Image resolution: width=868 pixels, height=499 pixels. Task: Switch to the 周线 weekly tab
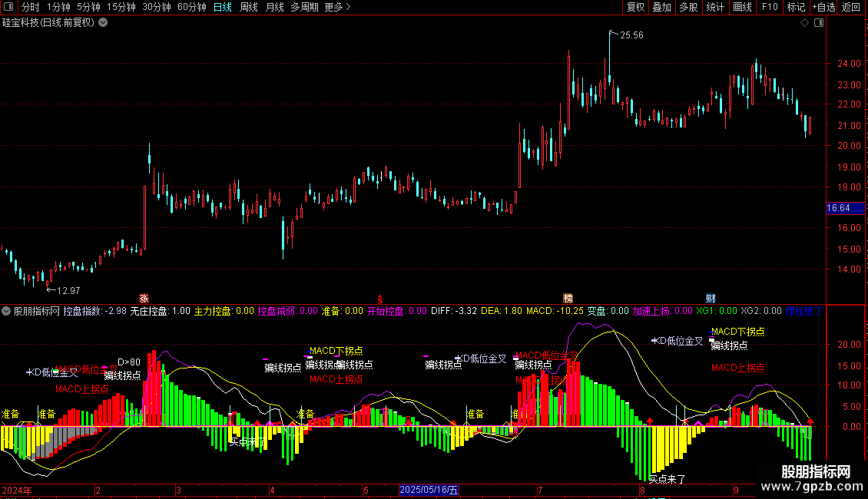click(x=249, y=7)
